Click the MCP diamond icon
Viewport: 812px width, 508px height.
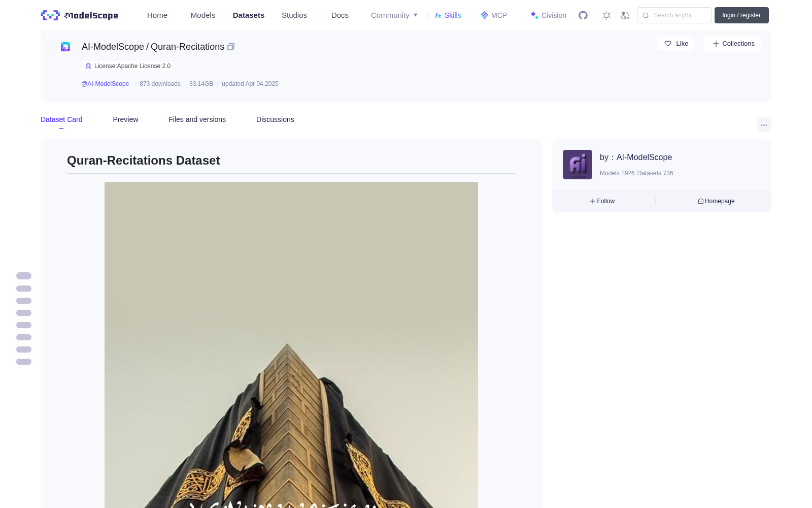484,15
